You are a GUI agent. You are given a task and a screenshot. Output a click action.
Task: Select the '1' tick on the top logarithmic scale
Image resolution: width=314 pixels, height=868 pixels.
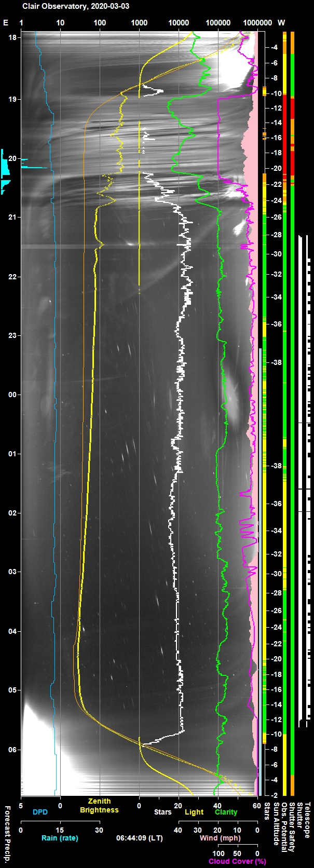[x=21, y=23]
